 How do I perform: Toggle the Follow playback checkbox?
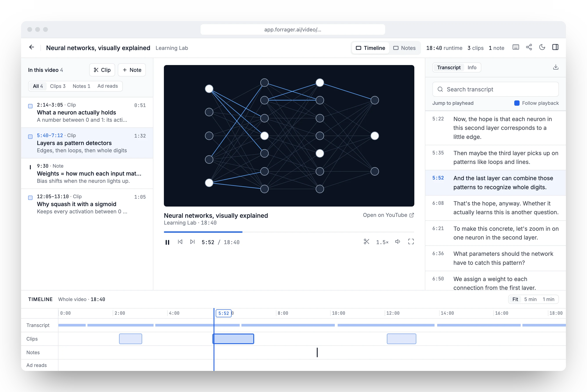point(517,103)
